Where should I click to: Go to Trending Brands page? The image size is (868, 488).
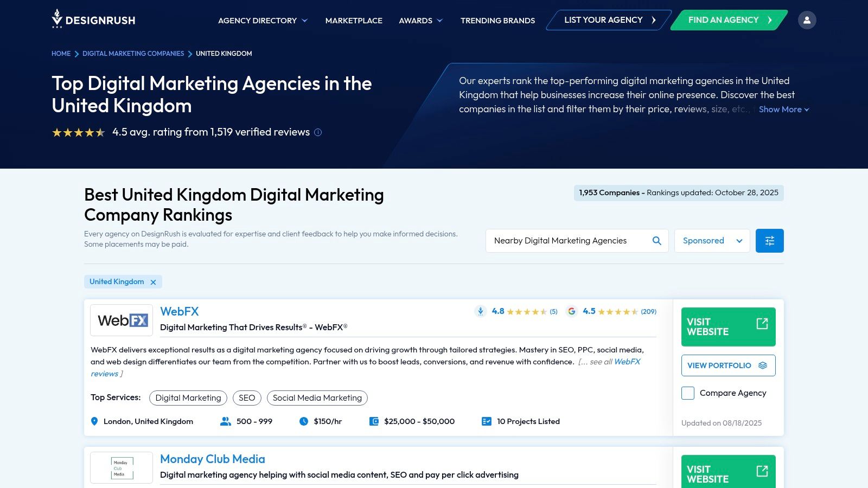pos(497,21)
